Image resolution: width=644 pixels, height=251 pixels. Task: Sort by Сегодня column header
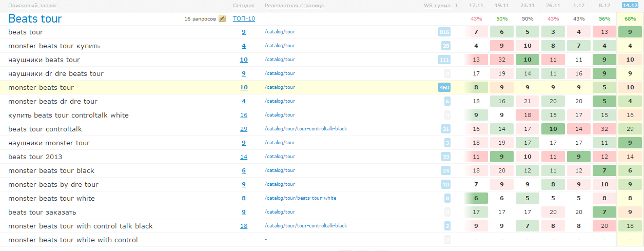pyautogui.click(x=244, y=6)
